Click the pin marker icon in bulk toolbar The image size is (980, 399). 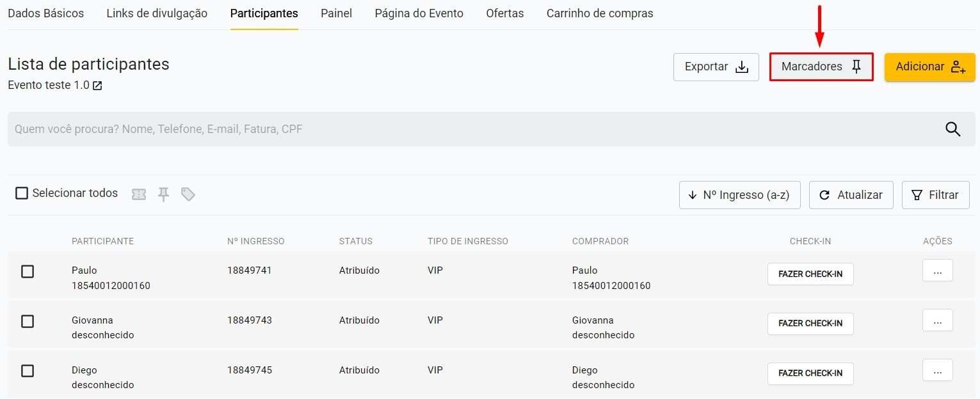pyautogui.click(x=163, y=194)
